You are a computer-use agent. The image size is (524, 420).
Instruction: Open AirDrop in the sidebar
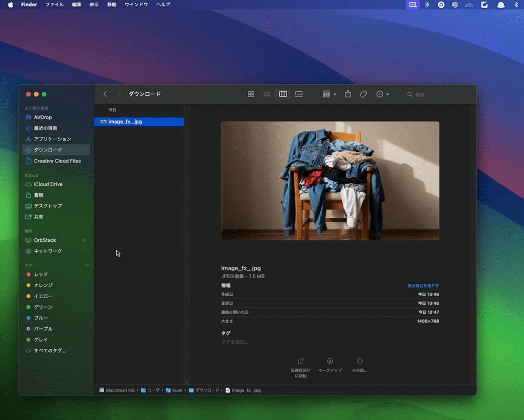(56, 117)
